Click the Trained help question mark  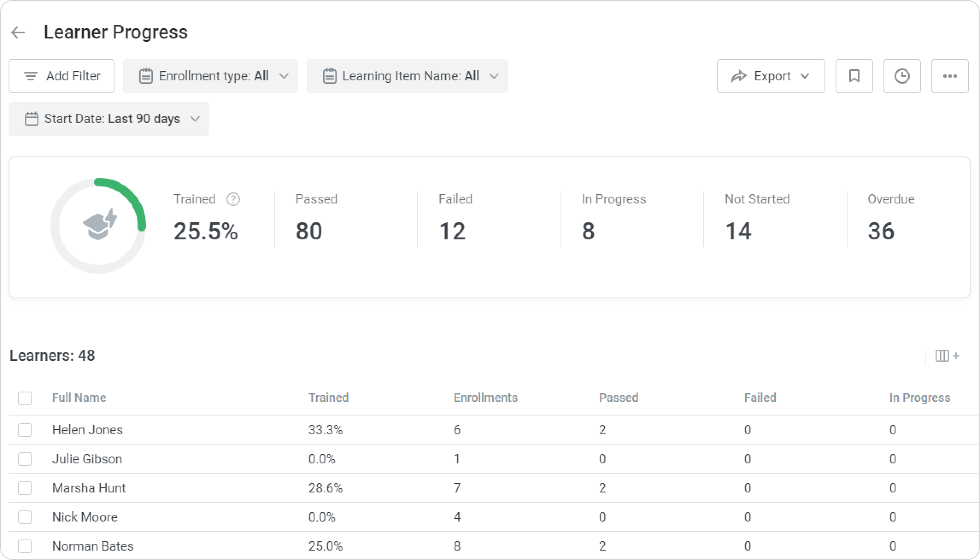233,199
